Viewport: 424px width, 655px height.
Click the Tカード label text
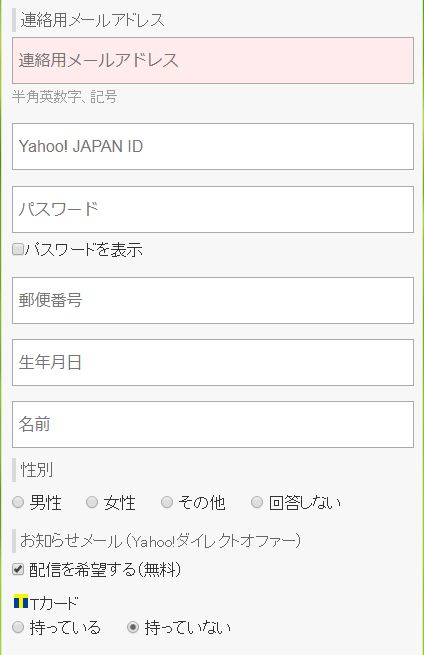pyautogui.click(x=54, y=603)
